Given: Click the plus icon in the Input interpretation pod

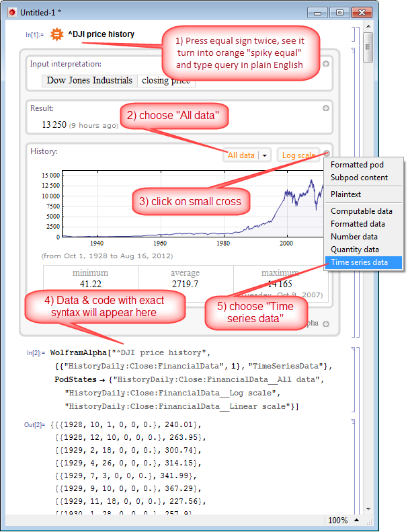Looking at the screenshot, I should 326,64.
